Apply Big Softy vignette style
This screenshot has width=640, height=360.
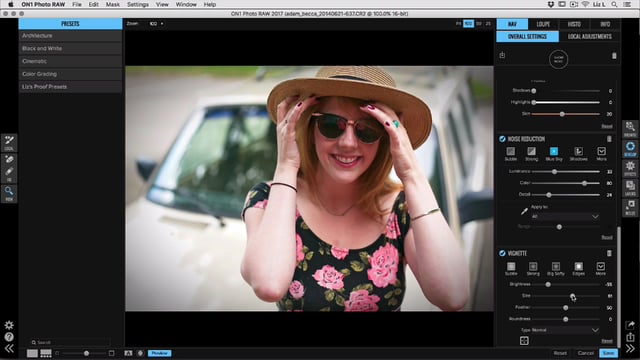pyautogui.click(x=556, y=269)
